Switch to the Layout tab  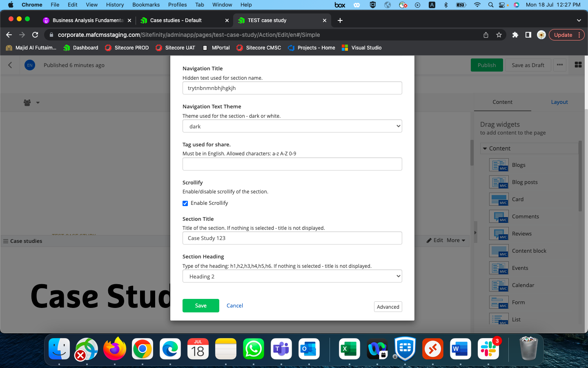click(559, 102)
